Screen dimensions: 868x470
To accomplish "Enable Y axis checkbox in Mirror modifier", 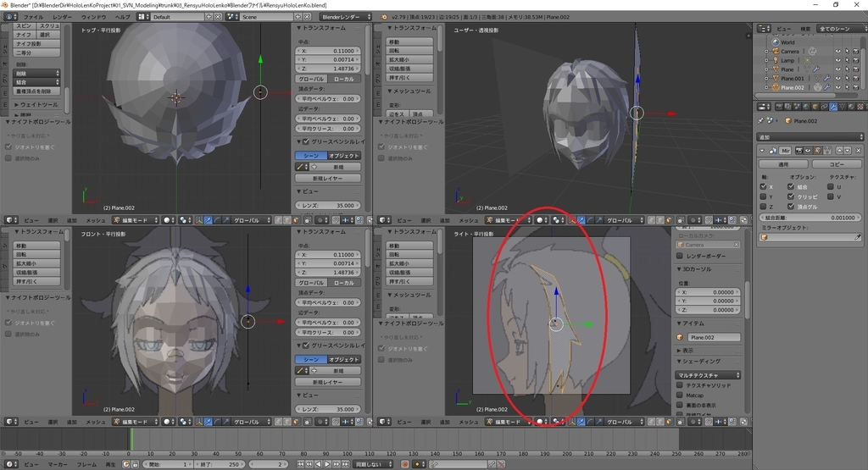I will pyautogui.click(x=763, y=196).
